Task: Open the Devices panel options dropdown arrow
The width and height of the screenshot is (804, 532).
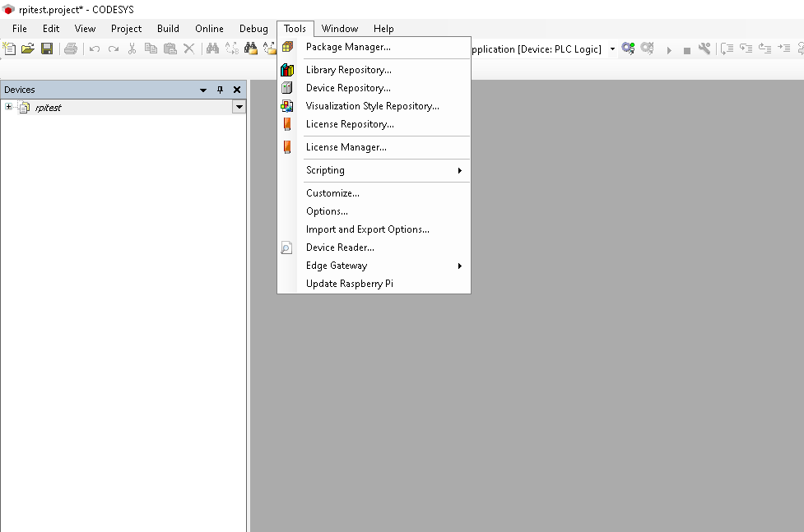Action: coord(203,90)
